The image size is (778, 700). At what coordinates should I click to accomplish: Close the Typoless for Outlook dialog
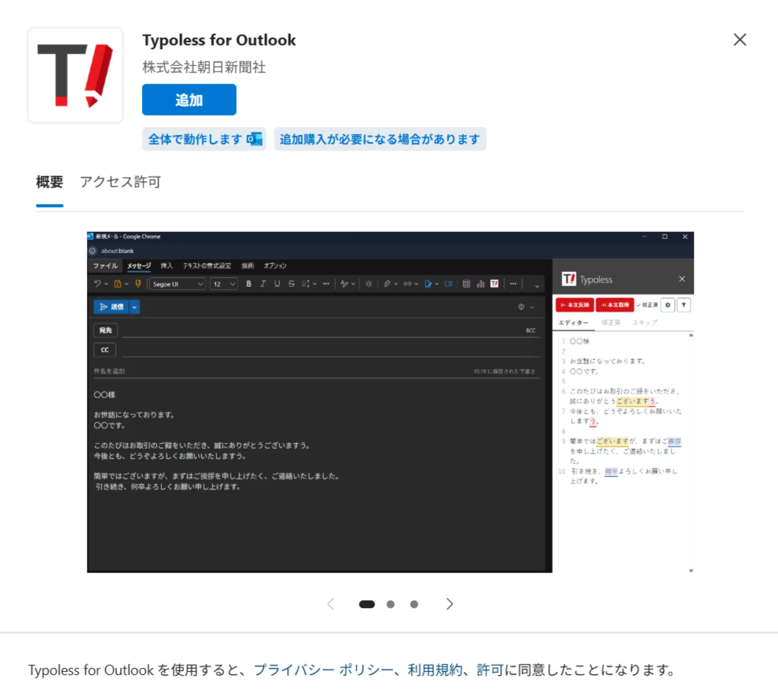point(740,40)
